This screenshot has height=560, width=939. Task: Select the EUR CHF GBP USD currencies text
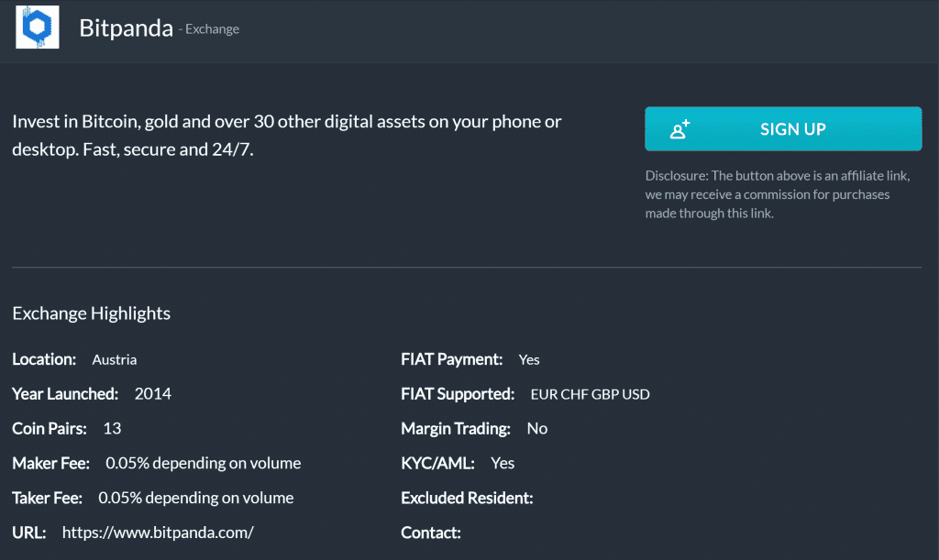590,395
